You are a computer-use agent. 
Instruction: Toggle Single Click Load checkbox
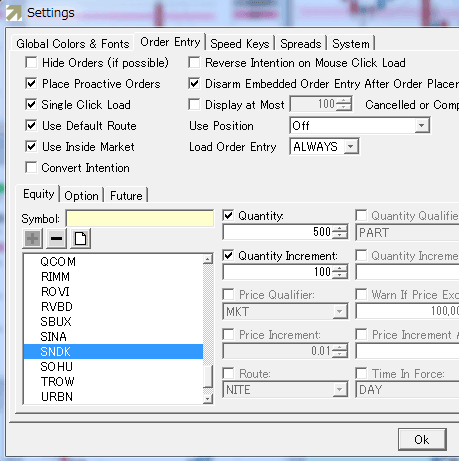click(x=31, y=104)
